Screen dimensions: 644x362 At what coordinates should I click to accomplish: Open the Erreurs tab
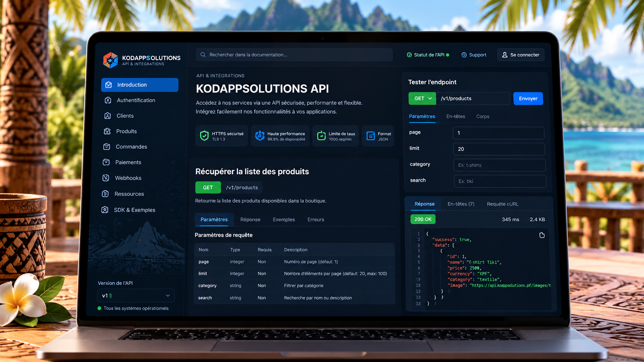(316, 220)
